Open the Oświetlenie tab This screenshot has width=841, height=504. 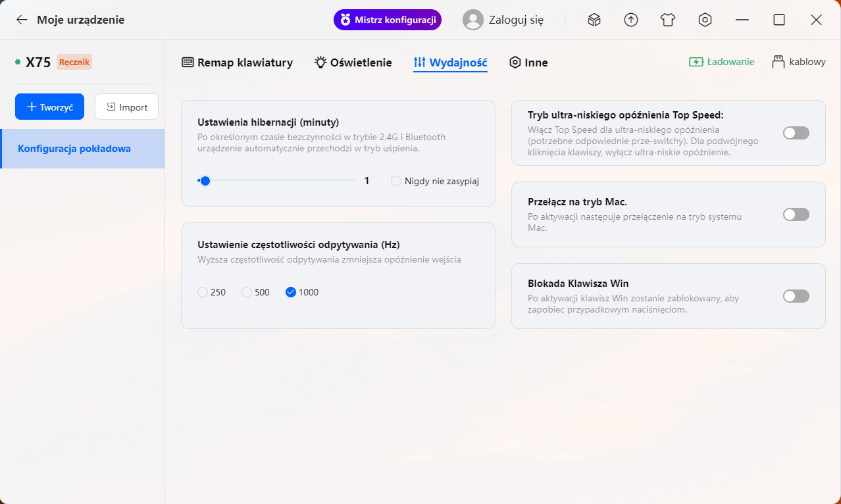[353, 63]
